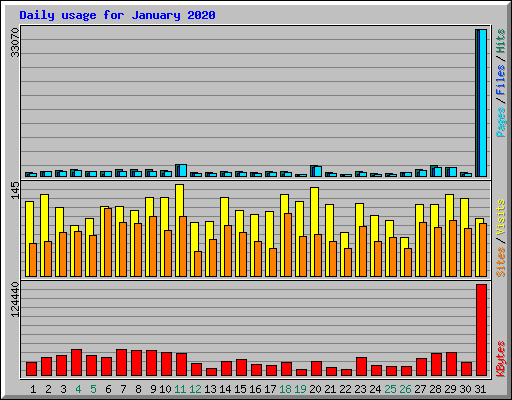The image size is (512, 400).
Task: Click the day 9 axis label
Action: click(x=153, y=389)
